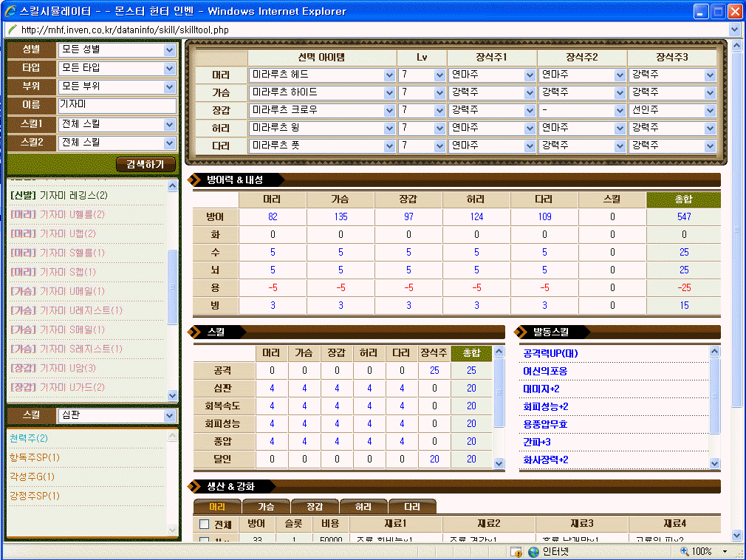Open the zoom level arrow in status bar
746x560 pixels.
[725, 552]
